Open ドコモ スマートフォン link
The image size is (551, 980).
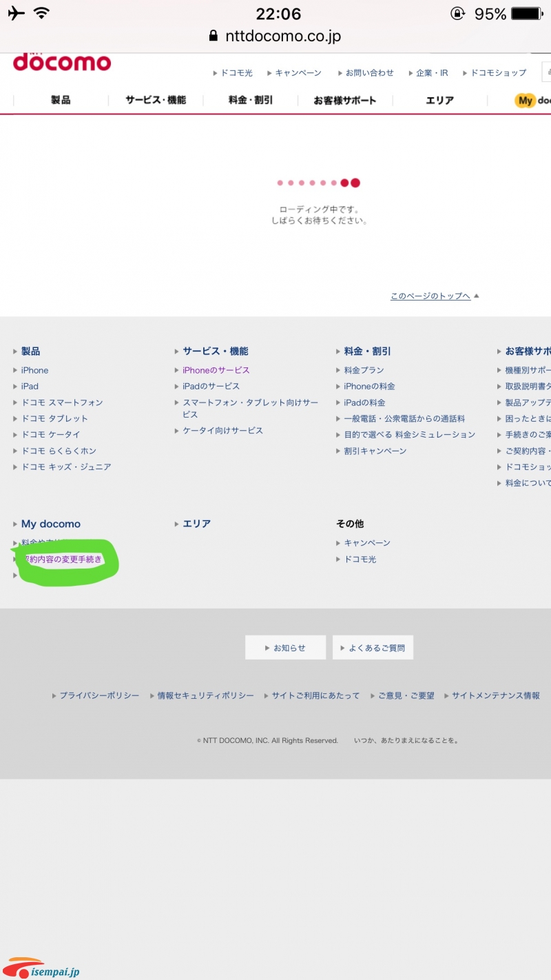pyautogui.click(x=62, y=402)
